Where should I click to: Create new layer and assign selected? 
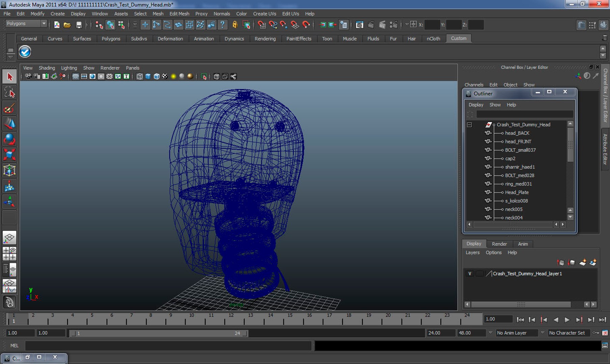(593, 262)
